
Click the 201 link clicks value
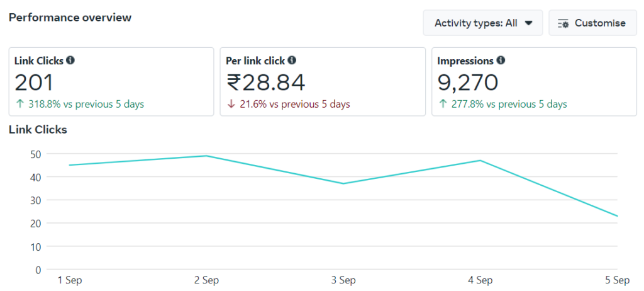[x=34, y=83]
